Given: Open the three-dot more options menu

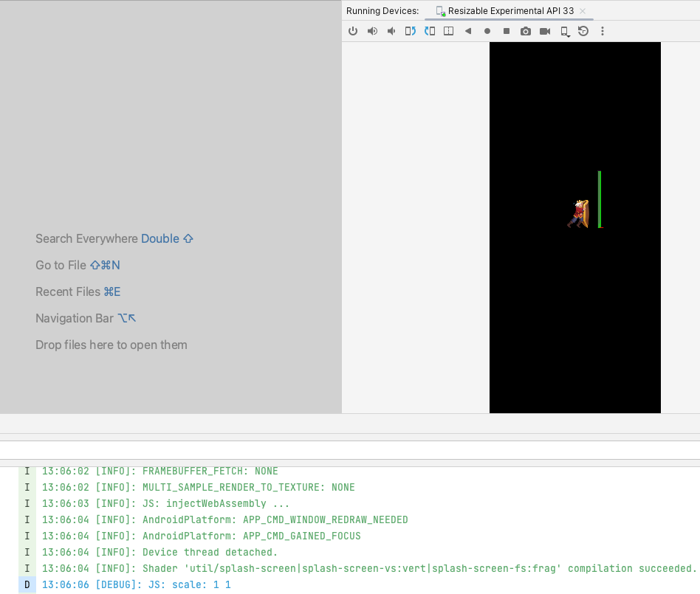Looking at the screenshot, I should click(x=603, y=31).
